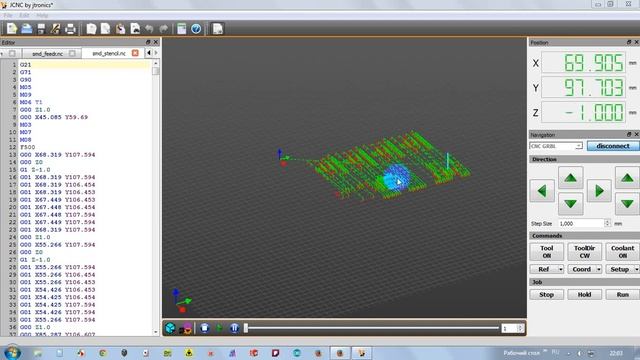
Task: Click the Y position display
Action: (x=584, y=88)
